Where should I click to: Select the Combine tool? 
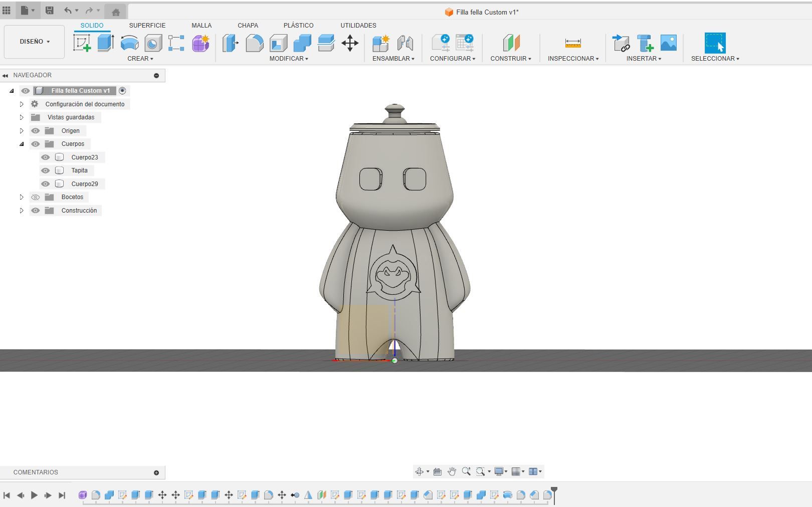[x=302, y=43]
